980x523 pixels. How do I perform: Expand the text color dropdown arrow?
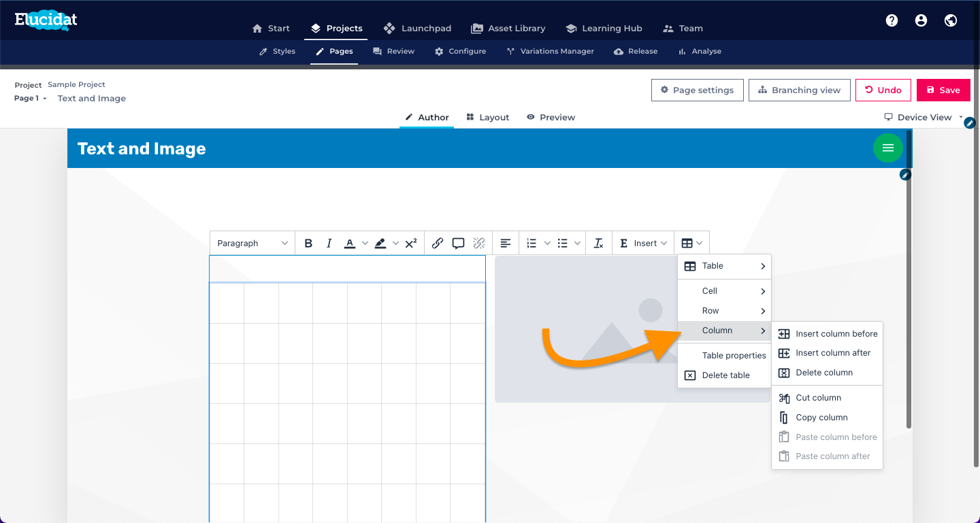(x=365, y=243)
